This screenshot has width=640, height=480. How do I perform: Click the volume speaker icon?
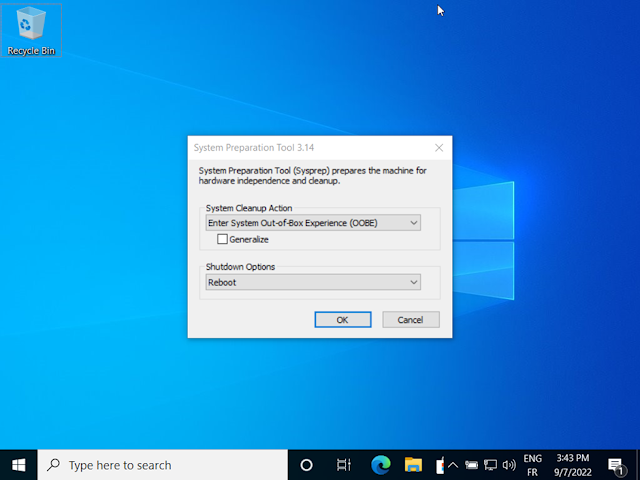[x=509, y=465]
